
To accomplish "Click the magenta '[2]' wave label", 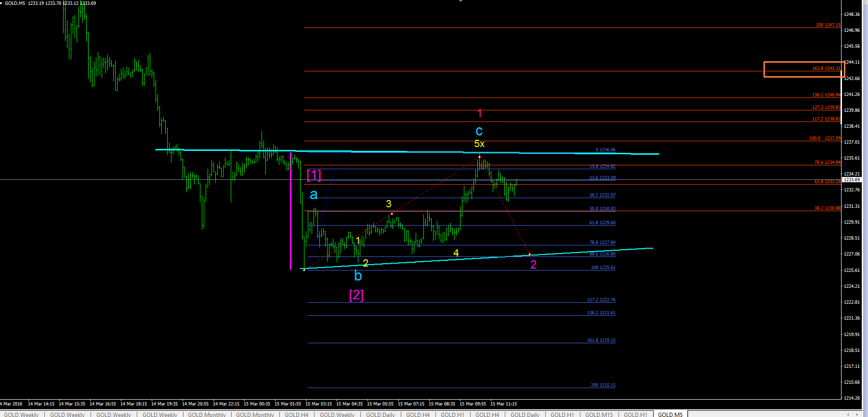I will [356, 295].
